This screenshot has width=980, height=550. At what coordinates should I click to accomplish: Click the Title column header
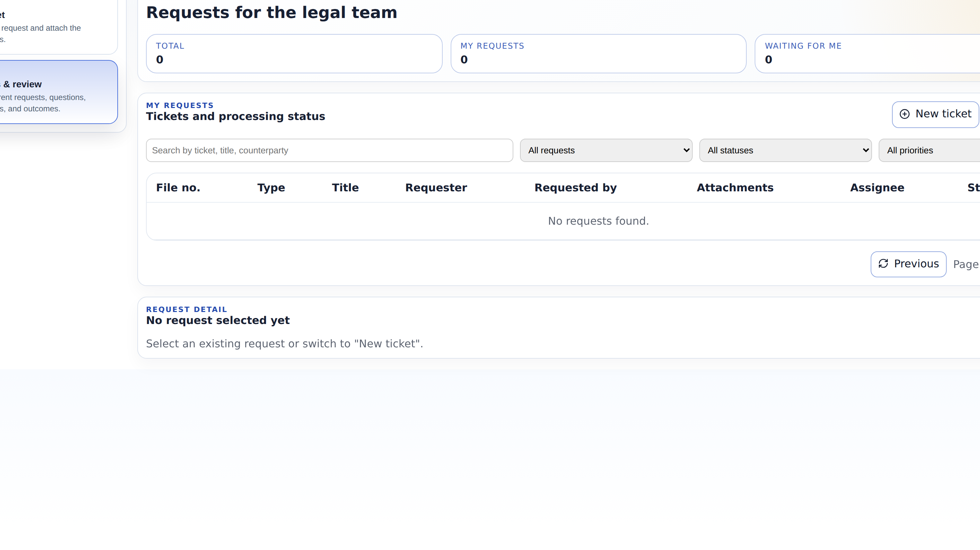click(345, 188)
